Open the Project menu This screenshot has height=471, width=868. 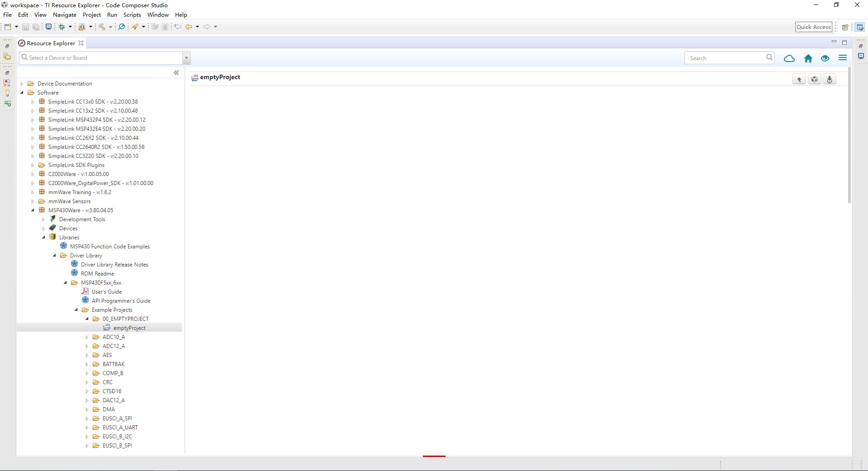[92, 15]
